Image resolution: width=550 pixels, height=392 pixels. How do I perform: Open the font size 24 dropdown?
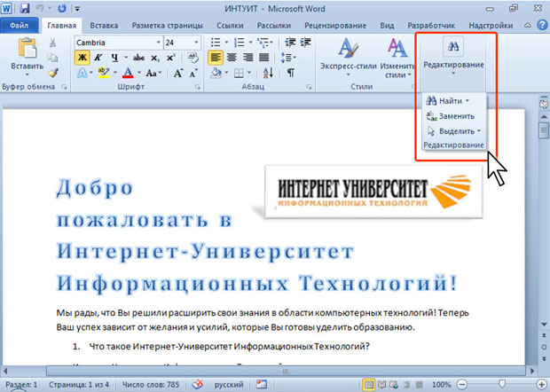pos(196,43)
